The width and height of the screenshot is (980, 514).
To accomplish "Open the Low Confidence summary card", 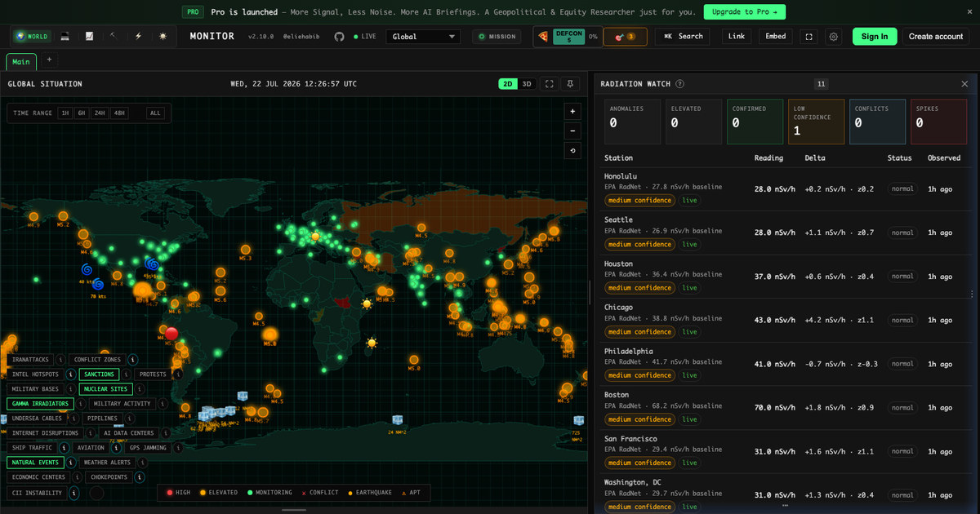I will pos(816,122).
